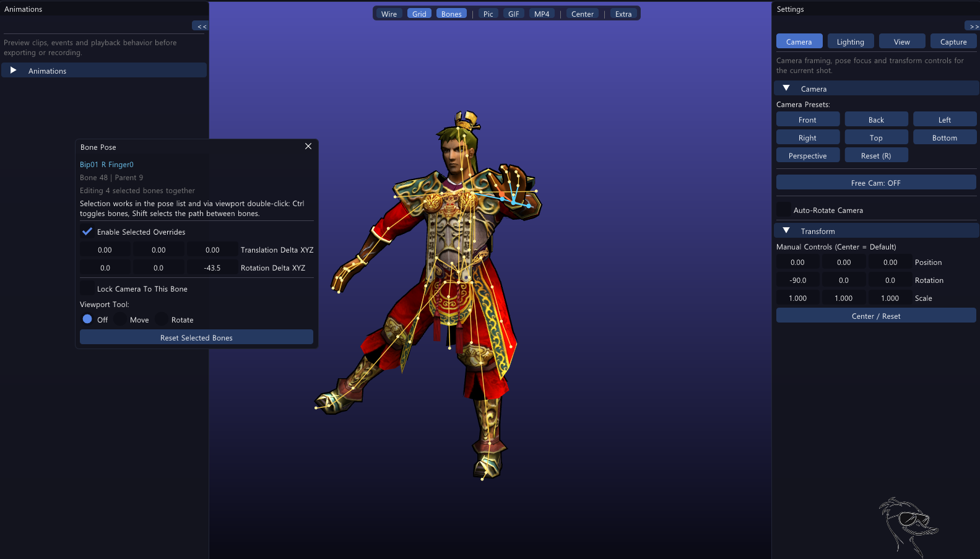
Task: Enable Lock Camera To This Bone
Action: pyautogui.click(x=87, y=288)
